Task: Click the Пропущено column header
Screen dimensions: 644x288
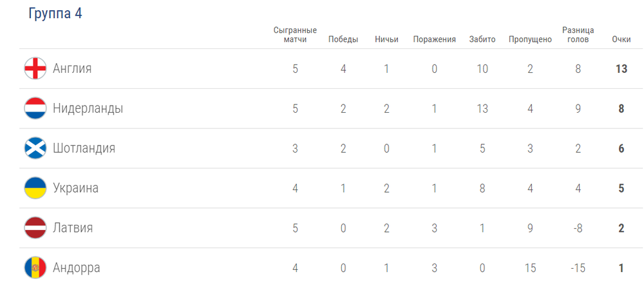Action: (530, 39)
